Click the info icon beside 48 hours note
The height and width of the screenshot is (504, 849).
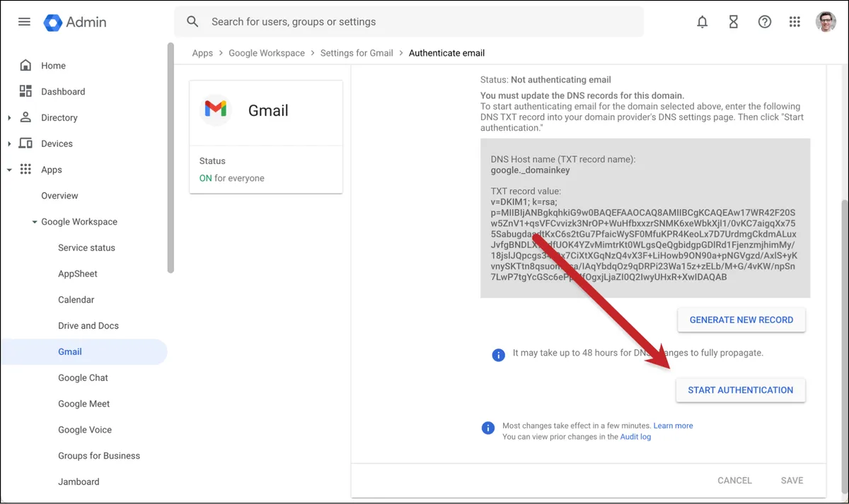[x=498, y=355]
